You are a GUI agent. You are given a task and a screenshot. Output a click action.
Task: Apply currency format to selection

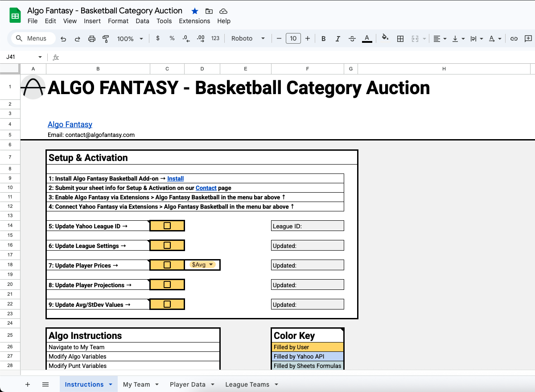157,38
